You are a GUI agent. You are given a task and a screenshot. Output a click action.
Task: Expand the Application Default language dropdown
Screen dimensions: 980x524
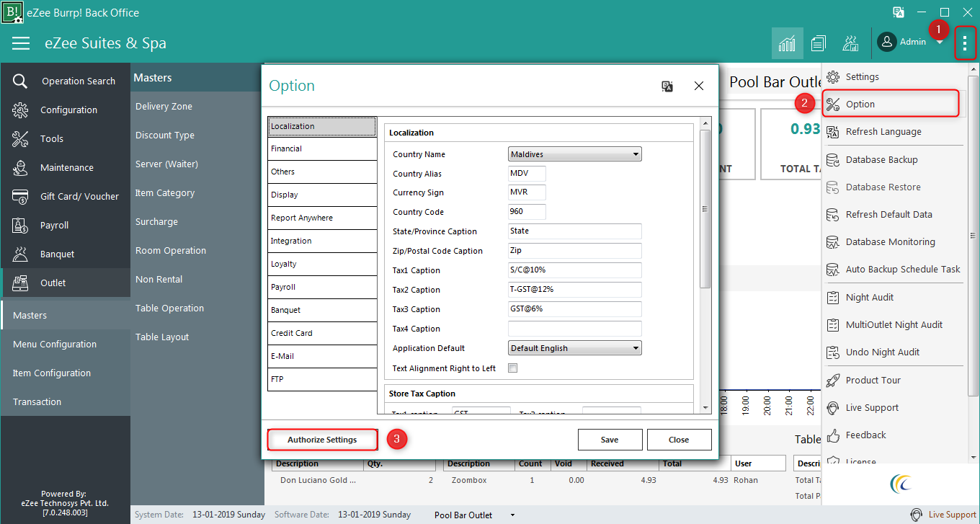(x=636, y=348)
